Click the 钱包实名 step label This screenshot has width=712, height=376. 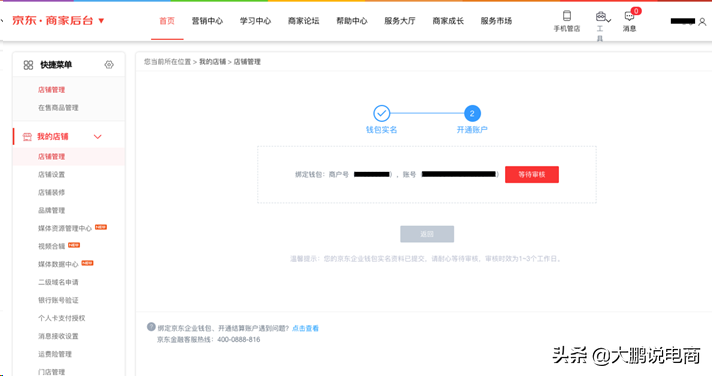coord(381,130)
